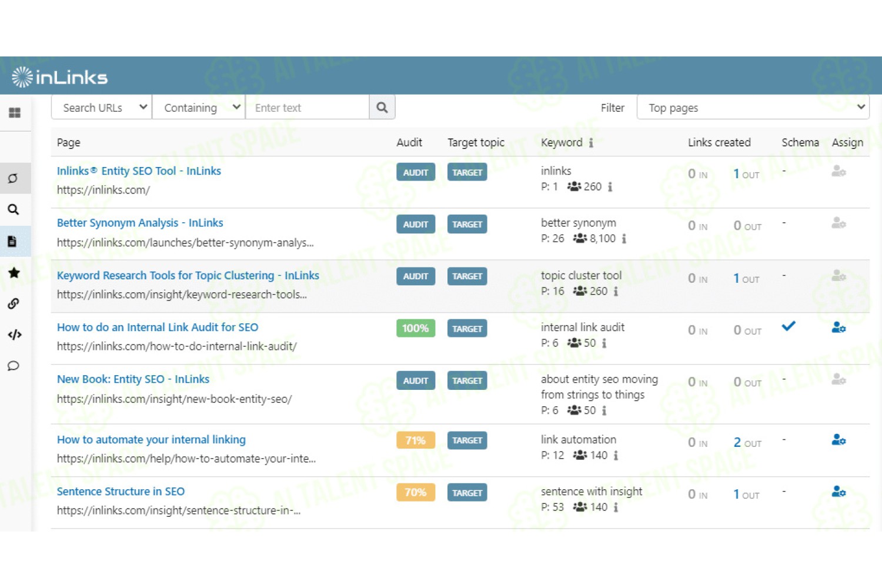Click info icon in inlinks keyword row
Image resolution: width=882 pixels, height=588 pixels.
[610, 187]
